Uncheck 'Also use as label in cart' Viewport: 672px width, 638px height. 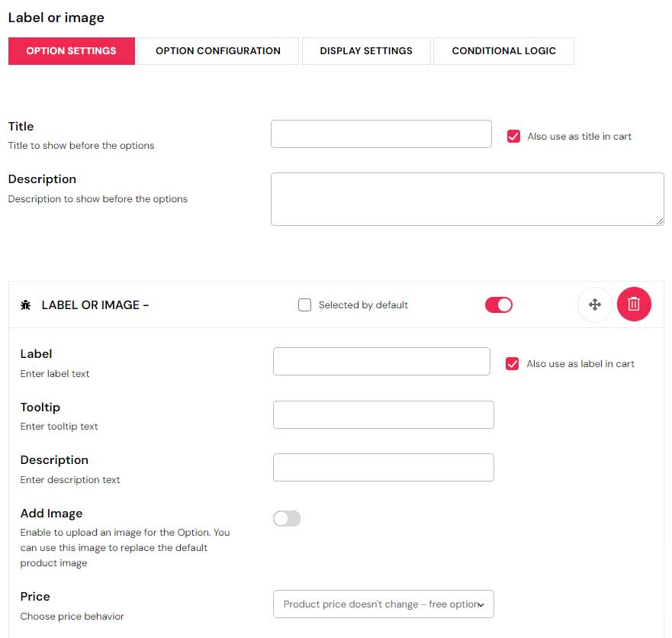point(513,364)
